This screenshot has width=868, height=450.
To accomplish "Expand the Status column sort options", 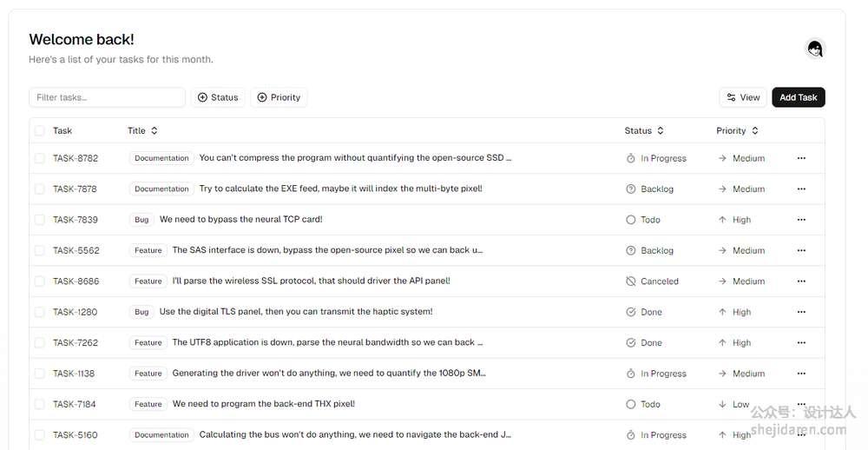I will coord(644,131).
